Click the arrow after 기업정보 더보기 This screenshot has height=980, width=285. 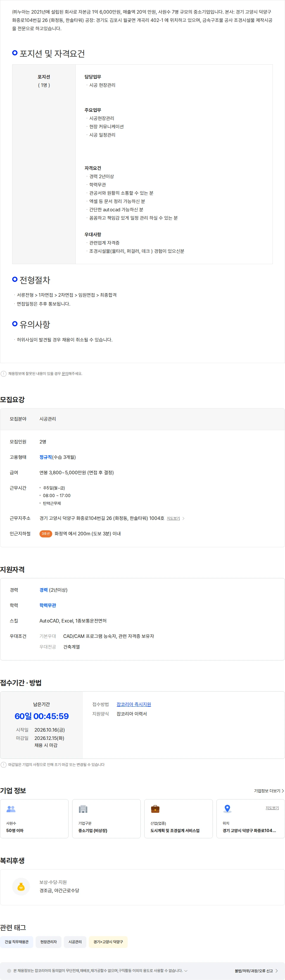click(283, 791)
